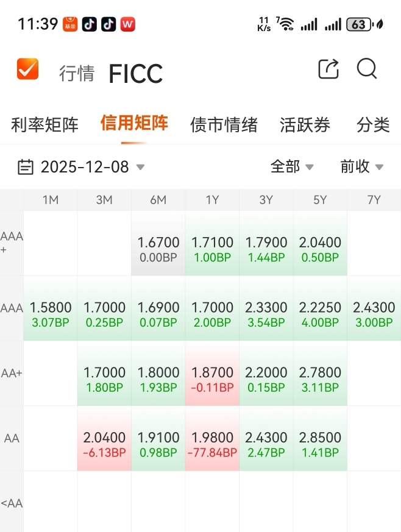Tap the first TikTok notification icon
The height and width of the screenshot is (532, 401).
(x=90, y=24)
